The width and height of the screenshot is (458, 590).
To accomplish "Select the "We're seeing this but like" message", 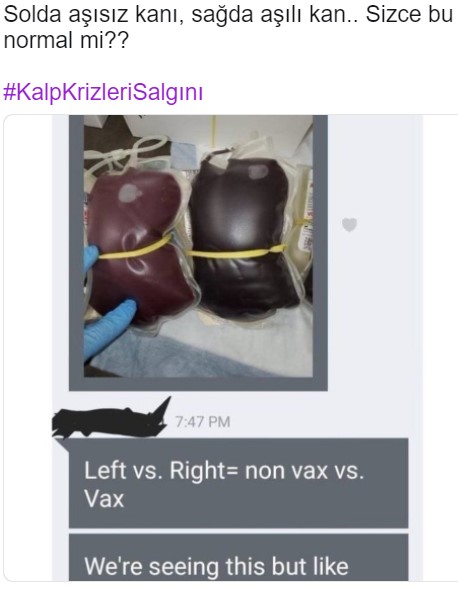I will 239,557.
